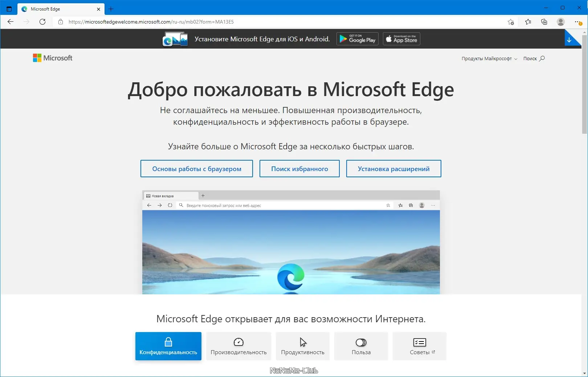Open the Microsoft logo home link
This screenshot has width=588, height=377.
[x=53, y=58]
